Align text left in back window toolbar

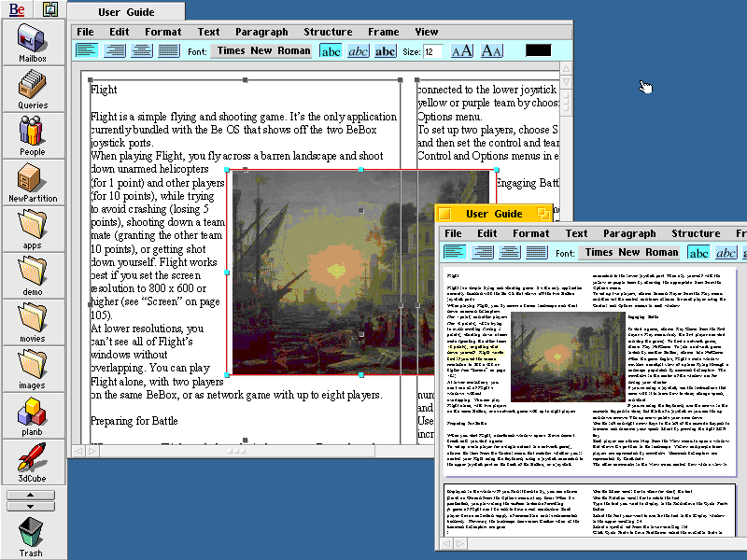coord(87,50)
